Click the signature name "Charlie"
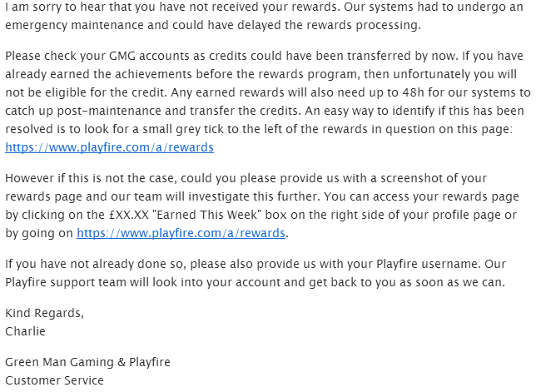Image resolution: width=546 pixels, height=392 pixels. click(x=26, y=331)
